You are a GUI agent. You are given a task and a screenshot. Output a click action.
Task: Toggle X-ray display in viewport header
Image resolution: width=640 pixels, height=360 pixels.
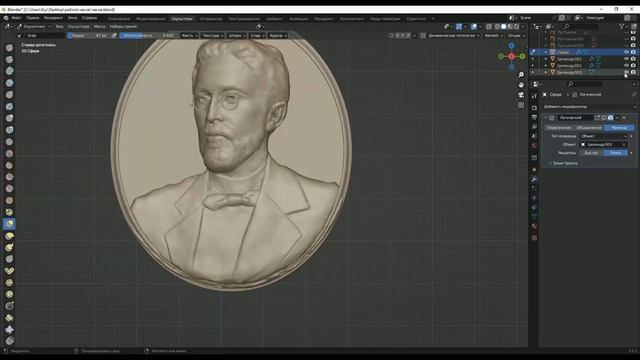tap(489, 27)
